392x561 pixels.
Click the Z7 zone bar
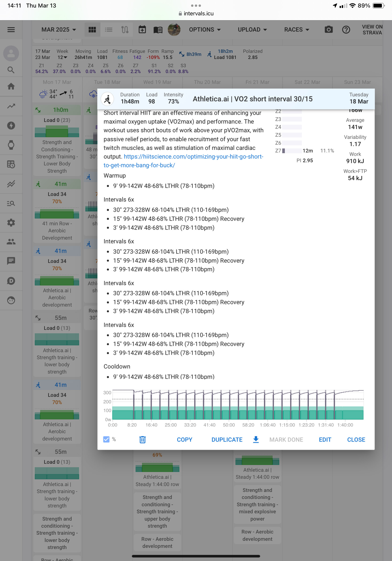coord(292,151)
